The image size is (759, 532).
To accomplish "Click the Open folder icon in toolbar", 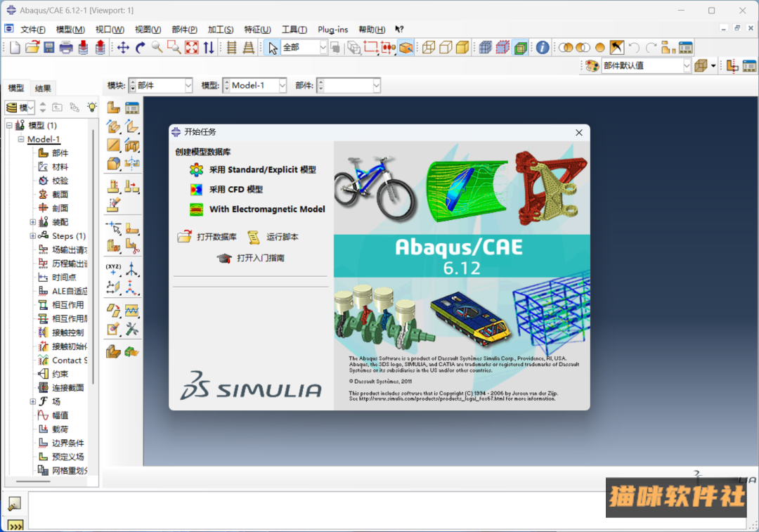I will point(32,48).
